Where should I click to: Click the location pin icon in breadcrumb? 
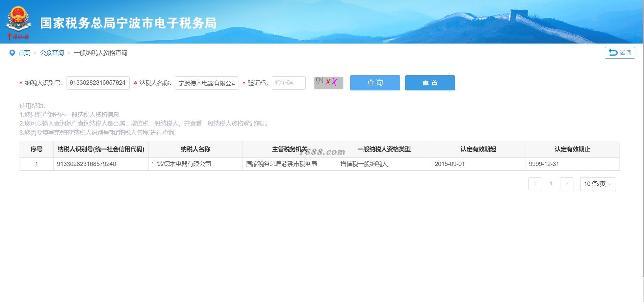[x=12, y=53]
